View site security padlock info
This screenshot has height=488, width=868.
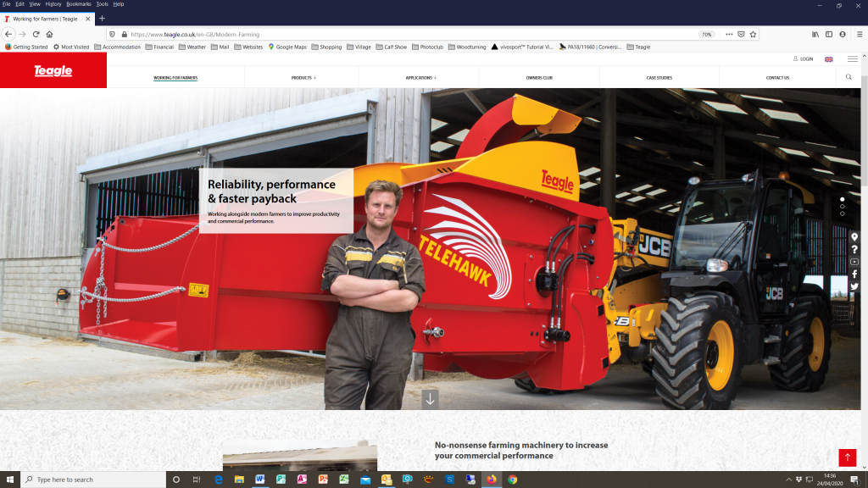(124, 34)
